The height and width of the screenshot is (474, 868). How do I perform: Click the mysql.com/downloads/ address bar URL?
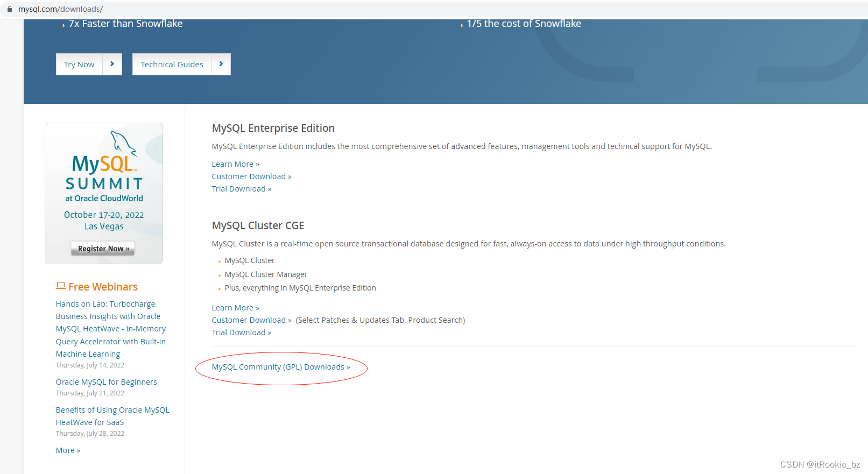(x=61, y=9)
